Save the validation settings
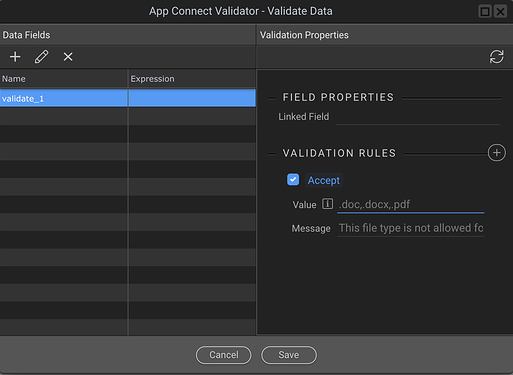The height and width of the screenshot is (375, 513). tap(289, 355)
